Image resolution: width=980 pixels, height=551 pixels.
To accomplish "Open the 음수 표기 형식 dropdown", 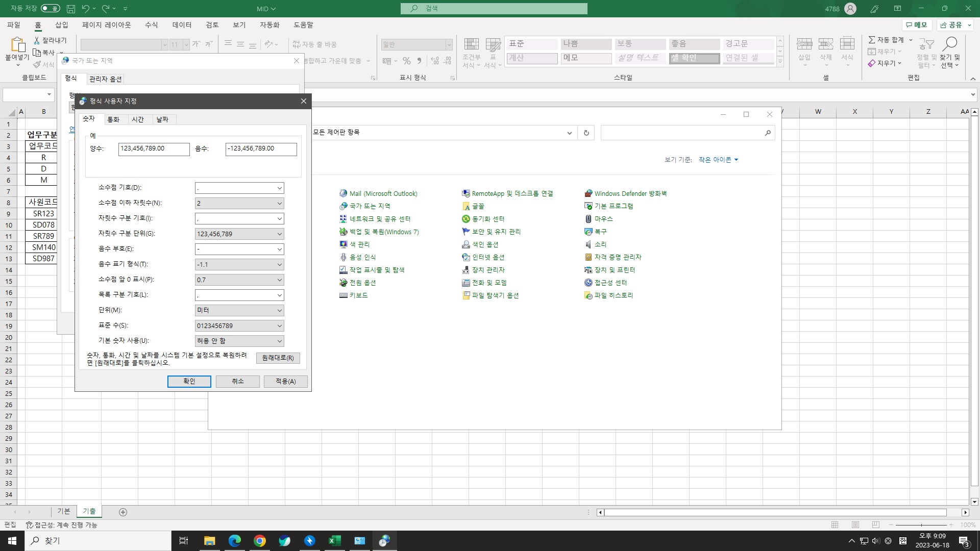I will 239,265.
